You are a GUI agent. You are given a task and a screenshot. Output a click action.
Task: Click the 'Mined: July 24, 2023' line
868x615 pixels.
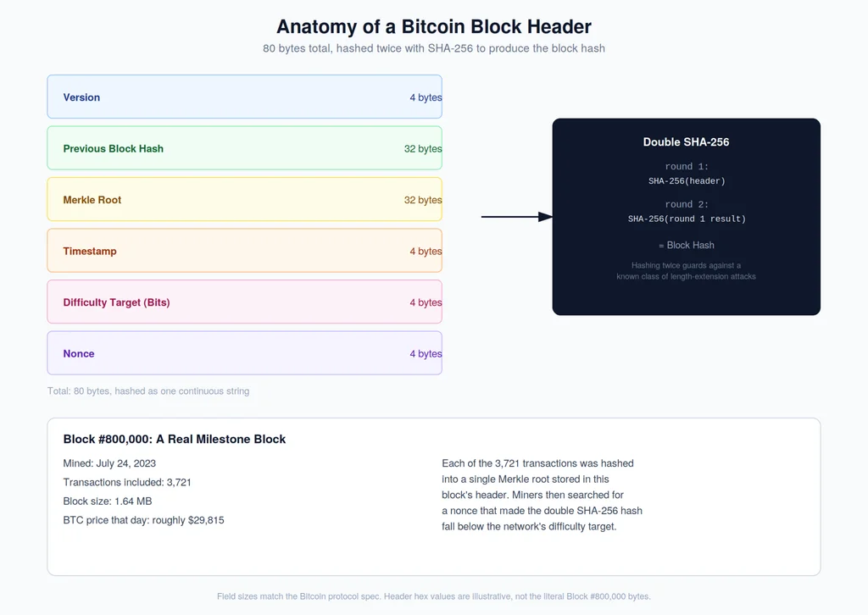(109, 463)
